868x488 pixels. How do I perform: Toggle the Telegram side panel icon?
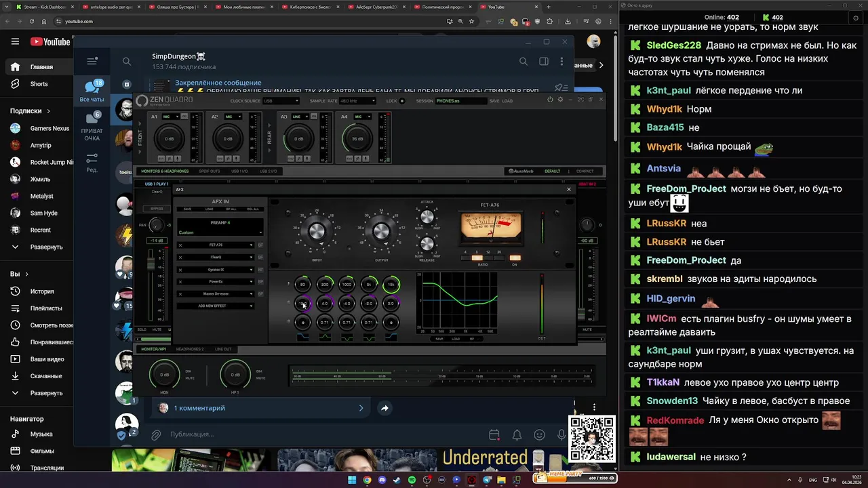543,61
